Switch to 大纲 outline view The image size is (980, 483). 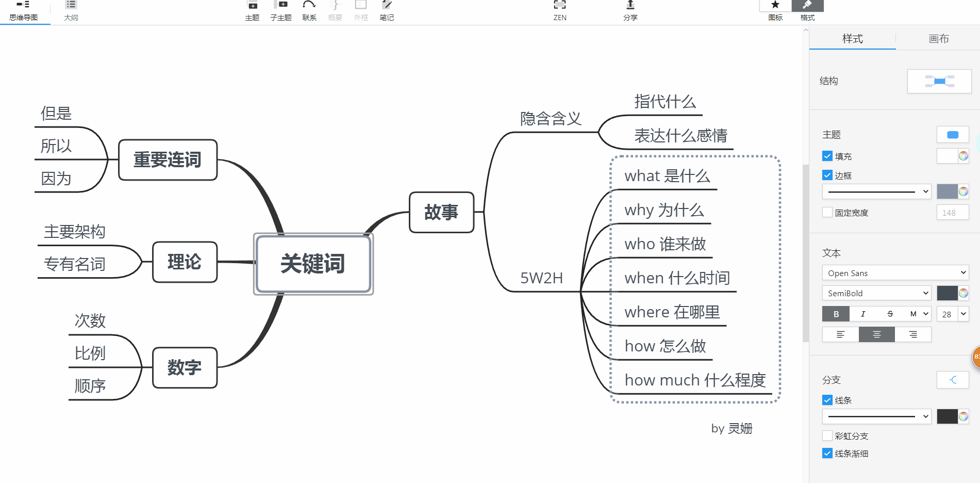point(71,11)
